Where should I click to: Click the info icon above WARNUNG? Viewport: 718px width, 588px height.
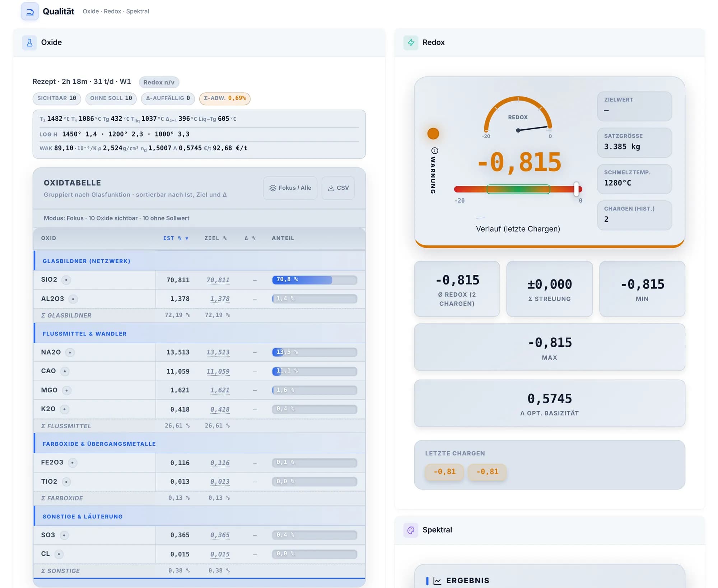[x=434, y=151]
